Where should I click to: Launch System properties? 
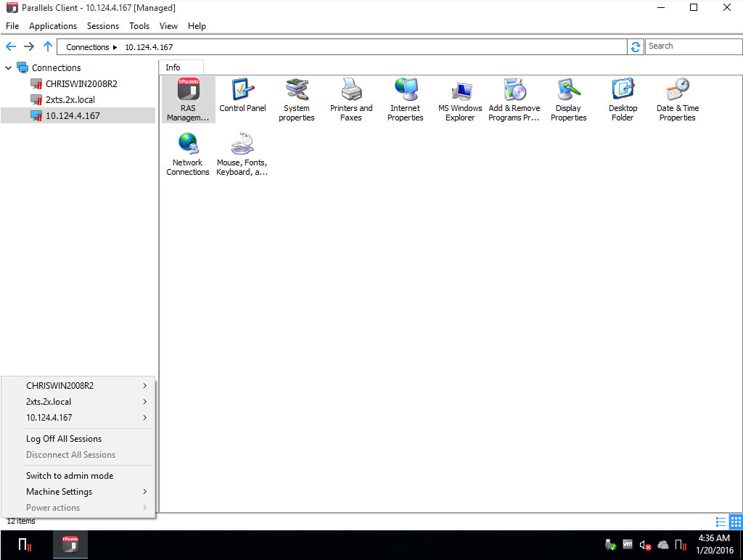pos(297,99)
